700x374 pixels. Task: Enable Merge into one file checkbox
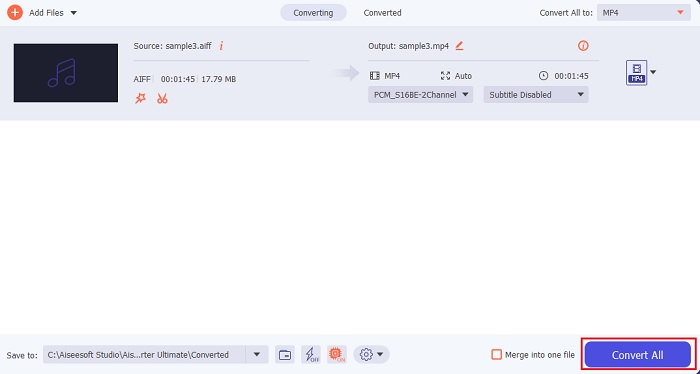496,355
